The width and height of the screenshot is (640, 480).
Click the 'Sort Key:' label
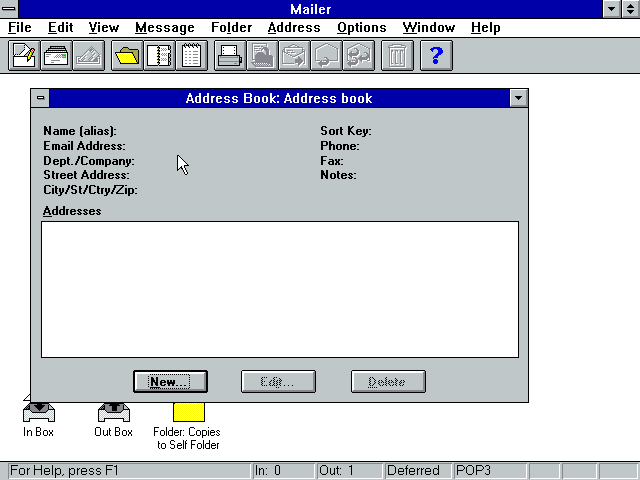tap(346, 131)
